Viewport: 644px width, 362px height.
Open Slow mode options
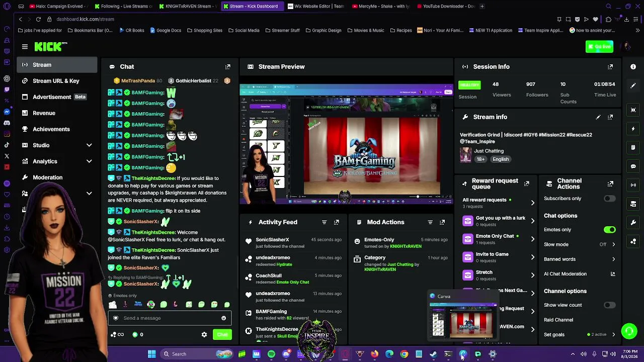(580, 244)
